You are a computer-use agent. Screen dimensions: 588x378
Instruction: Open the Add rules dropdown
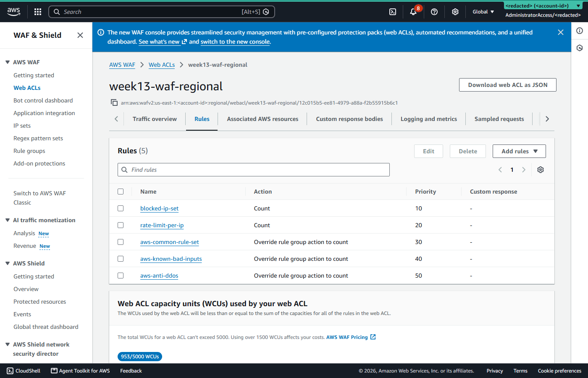point(519,151)
